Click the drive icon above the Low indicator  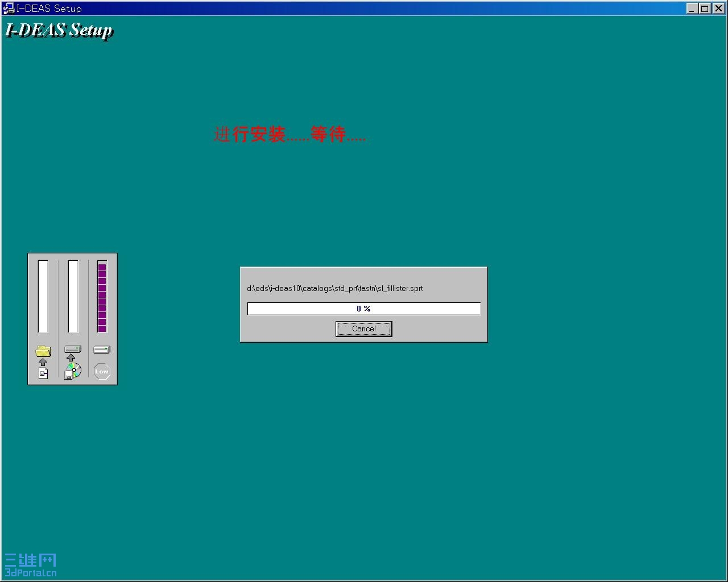[x=102, y=350]
